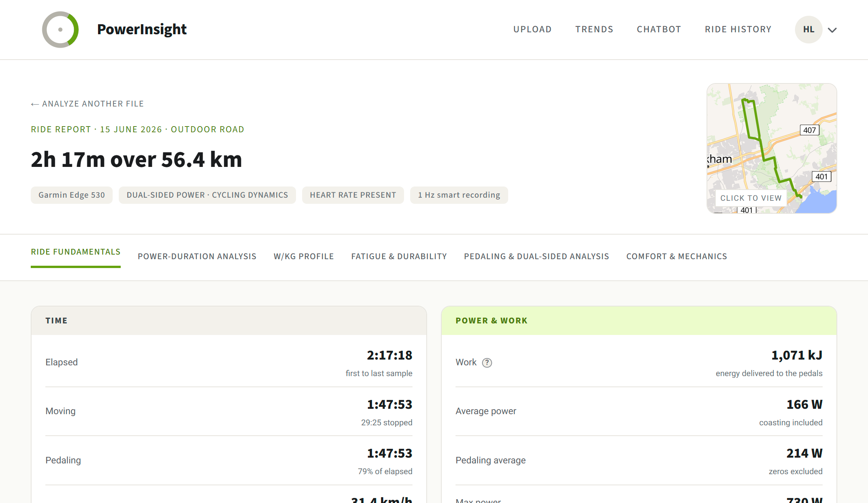Click the Dual-Sided Power · Cycling Dynamics tag
868x503 pixels.
[207, 195]
